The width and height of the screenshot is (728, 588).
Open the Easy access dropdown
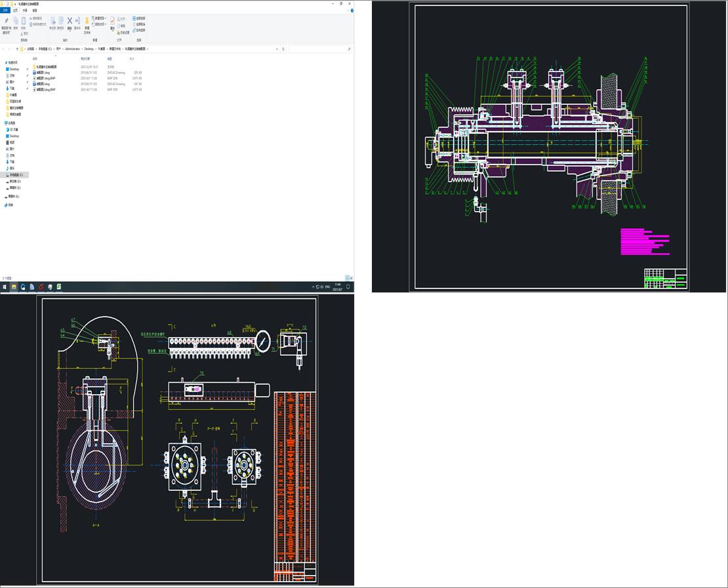point(99,24)
